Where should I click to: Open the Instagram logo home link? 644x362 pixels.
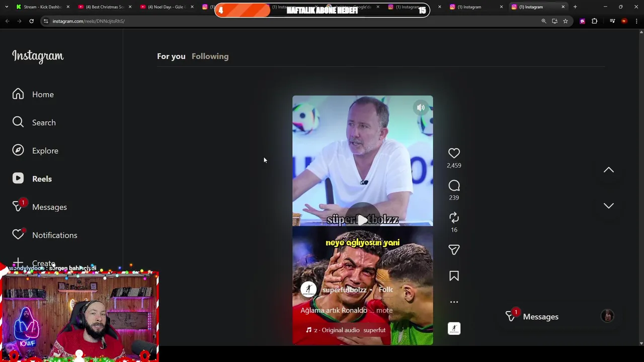pos(38,56)
